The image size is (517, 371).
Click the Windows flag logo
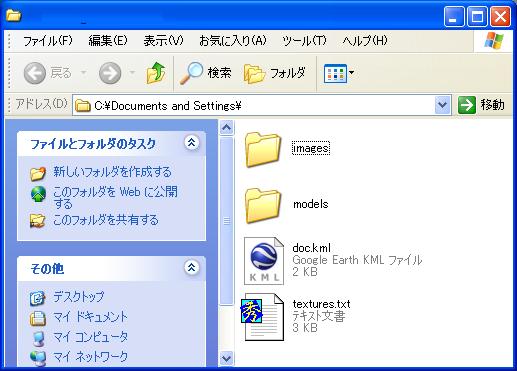point(494,41)
